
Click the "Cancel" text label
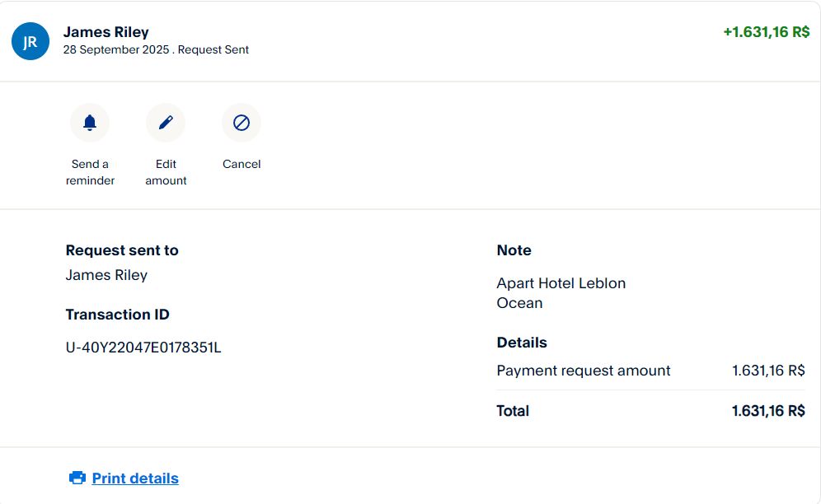point(242,164)
